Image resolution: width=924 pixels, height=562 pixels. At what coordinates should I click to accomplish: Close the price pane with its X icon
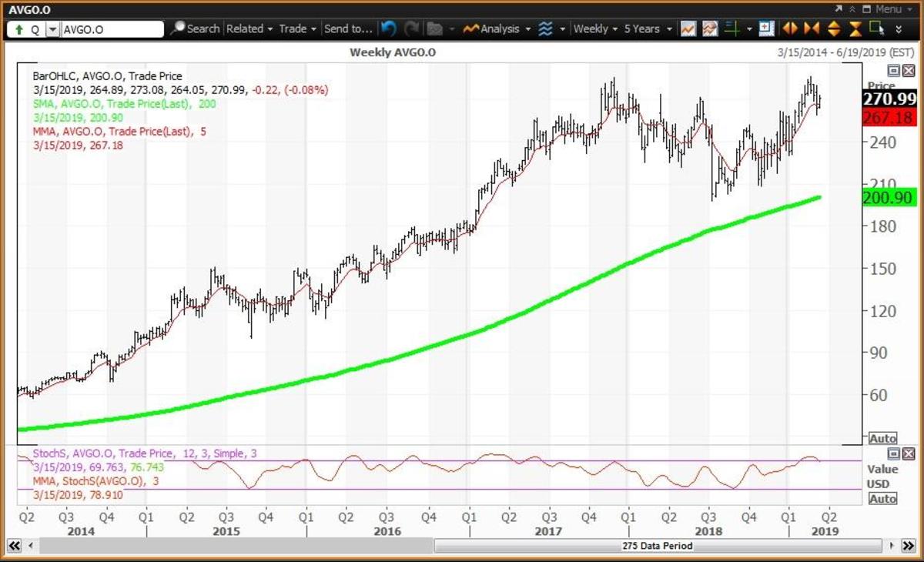pyautogui.click(x=907, y=70)
